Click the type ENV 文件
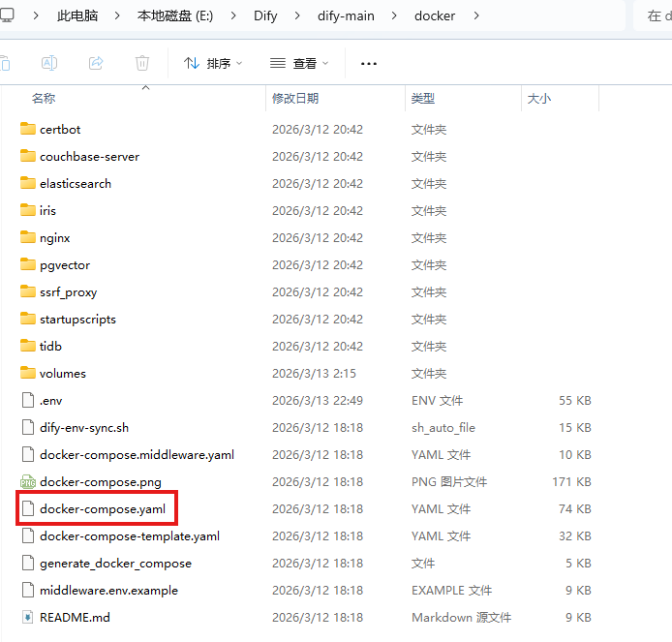Screen dimensions: 672x642 point(437,400)
